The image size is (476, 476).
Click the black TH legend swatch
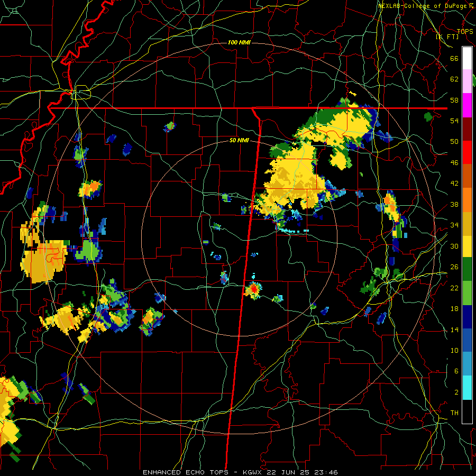click(467, 411)
